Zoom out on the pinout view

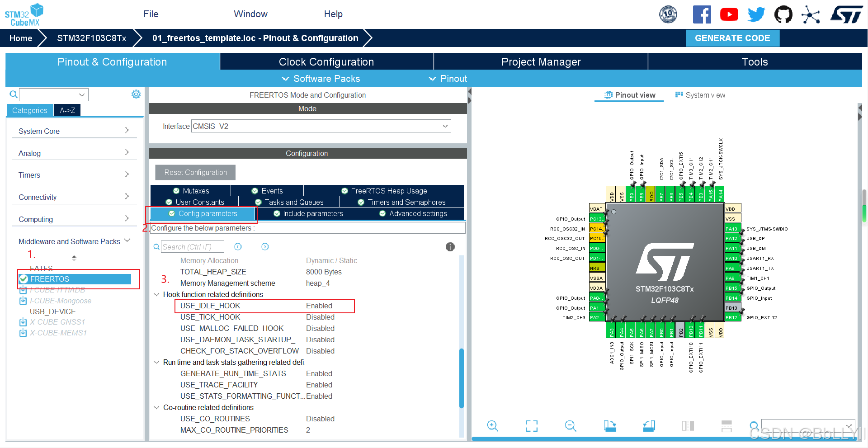571,426
